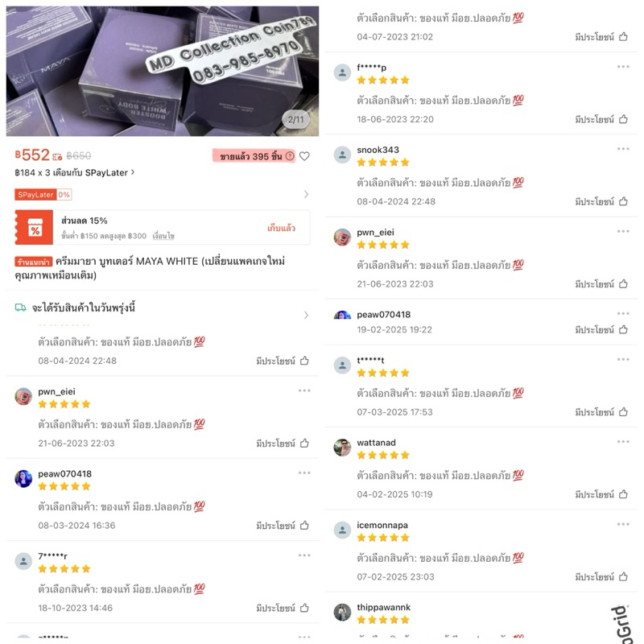Like pwn_eiei's 21-06-2023 review in left column
The width and height of the screenshot is (644, 644).
pyautogui.click(x=304, y=444)
